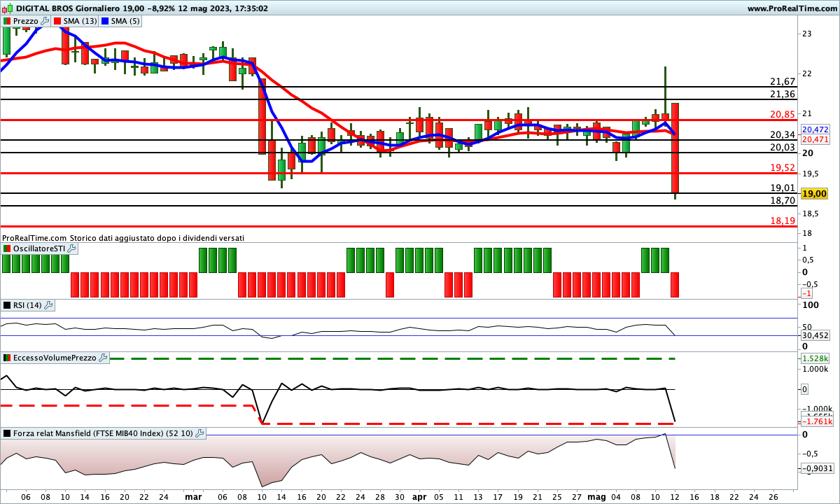The width and height of the screenshot is (840, 504).
Task: Select the 21,36 level label
Action: pos(782,94)
